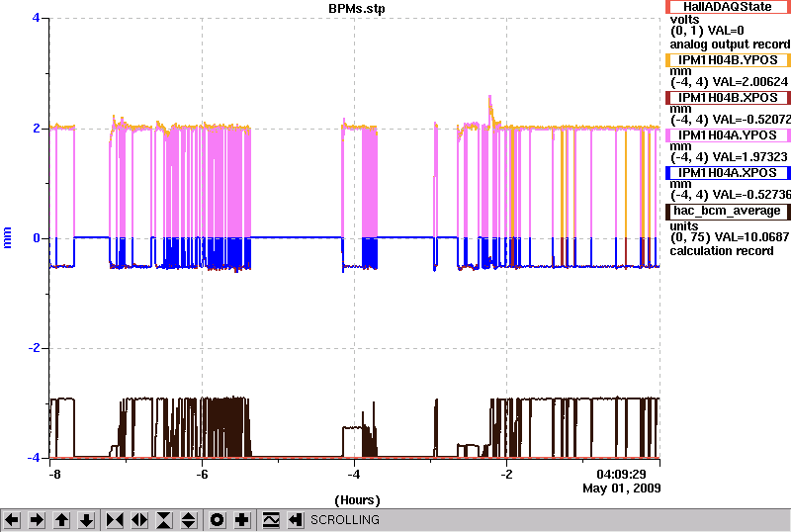Shift the graph up with the up arrow

(x=61, y=520)
